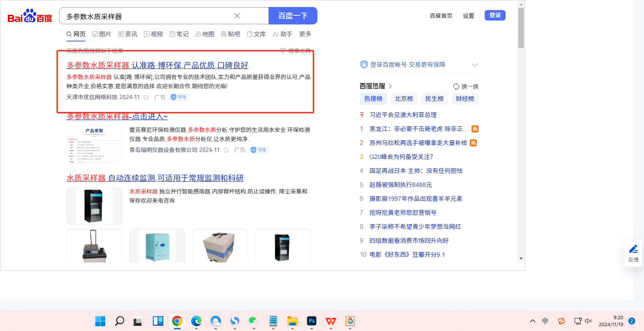Switch to the 图片 tab
Viewport: 644px width, 331px height.
pyautogui.click(x=102, y=34)
